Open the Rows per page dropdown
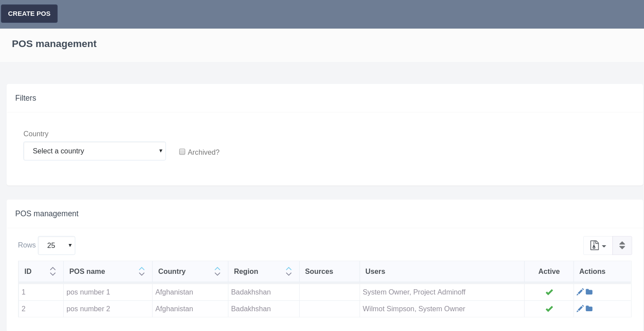Image resolution: width=644 pixels, height=331 pixels. (56, 245)
